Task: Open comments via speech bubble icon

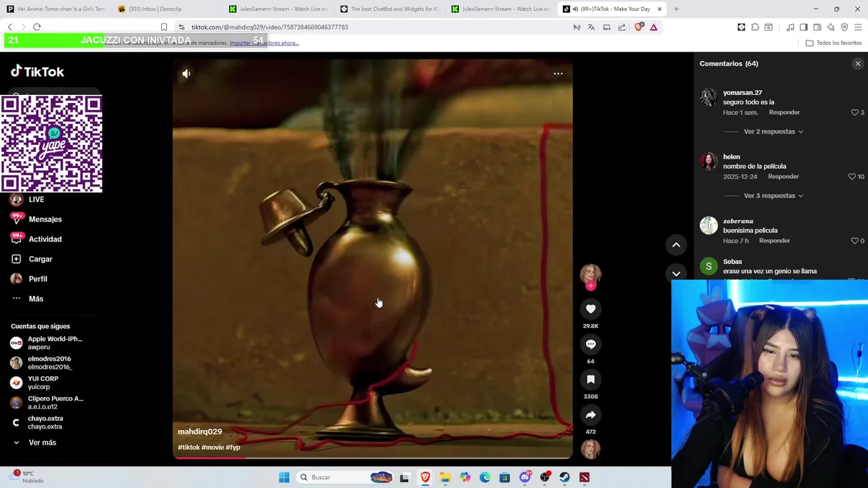Action: click(591, 344)
